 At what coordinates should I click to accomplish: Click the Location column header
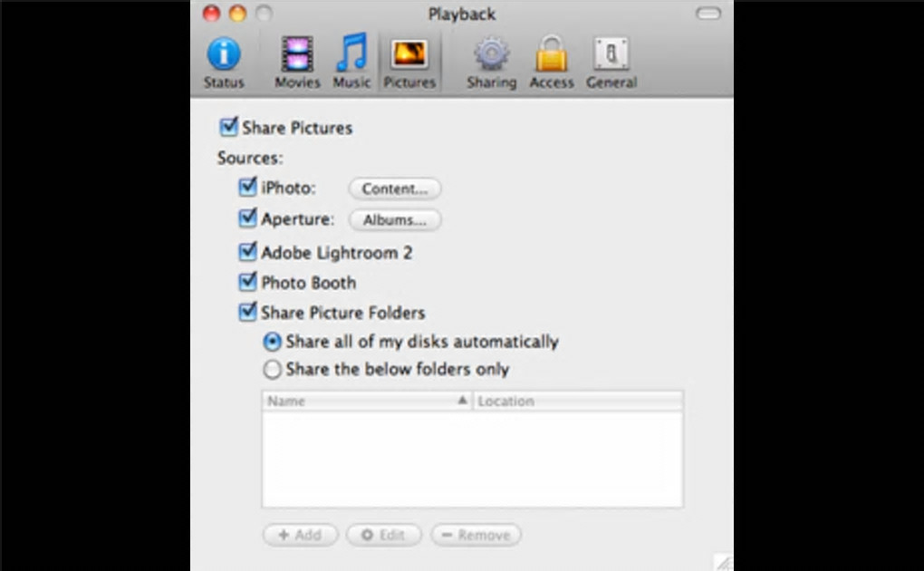point(578,402)
